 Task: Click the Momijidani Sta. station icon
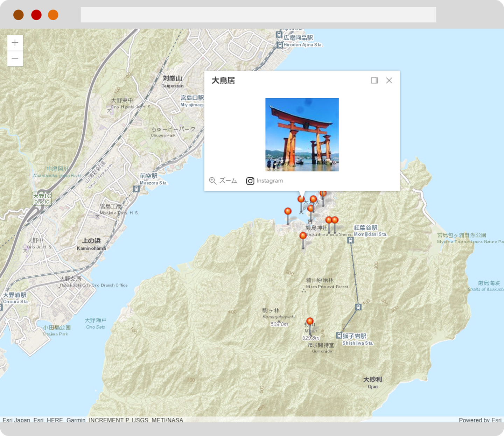pyautogui.click(x=350, y=240)
